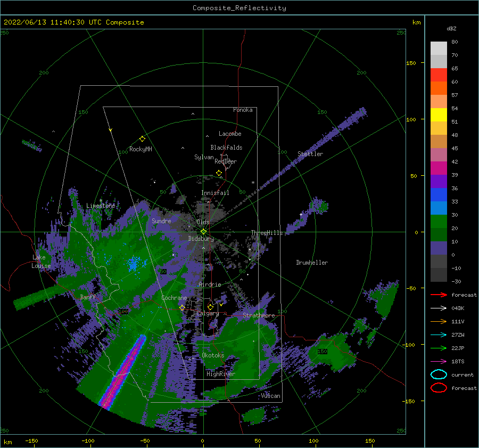Viewport: 479px width, 448px height.
Task: Click the red forecast ellipse icon
Action: click(439, 388)
